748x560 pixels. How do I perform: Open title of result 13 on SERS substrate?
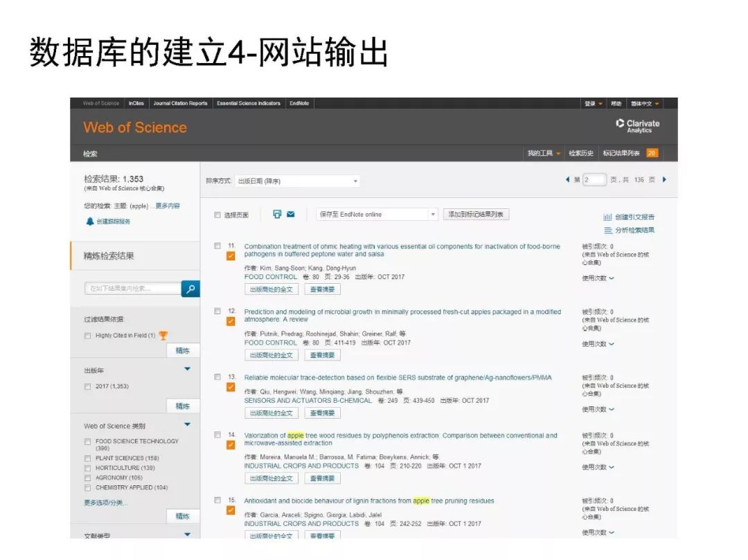(x=398, y=377)
